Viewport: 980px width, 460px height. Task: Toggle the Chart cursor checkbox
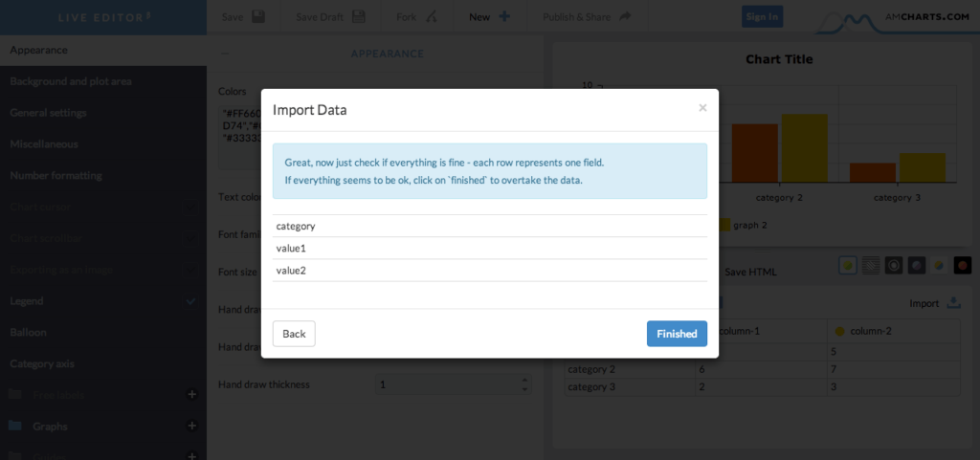190,208
